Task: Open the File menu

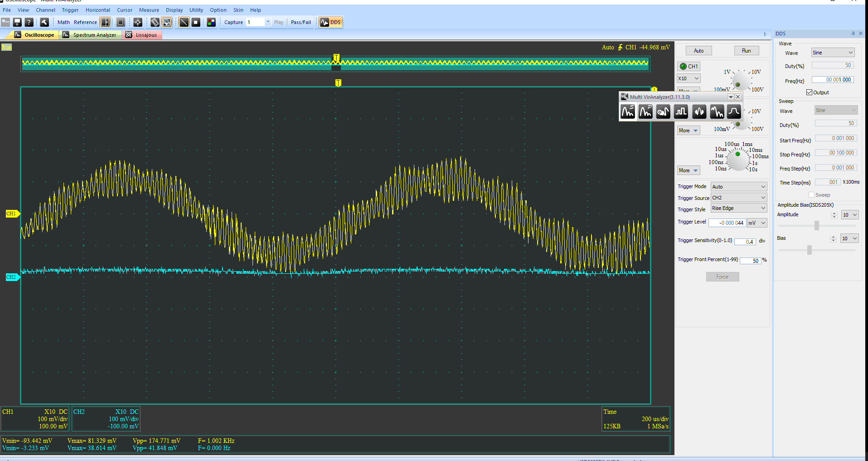Action: (x=7, y=10)
